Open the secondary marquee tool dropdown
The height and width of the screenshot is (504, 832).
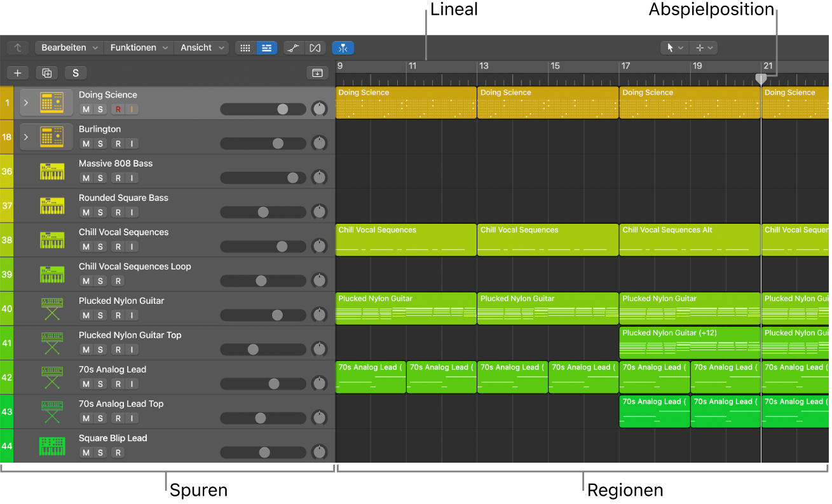tap(704, 48)
